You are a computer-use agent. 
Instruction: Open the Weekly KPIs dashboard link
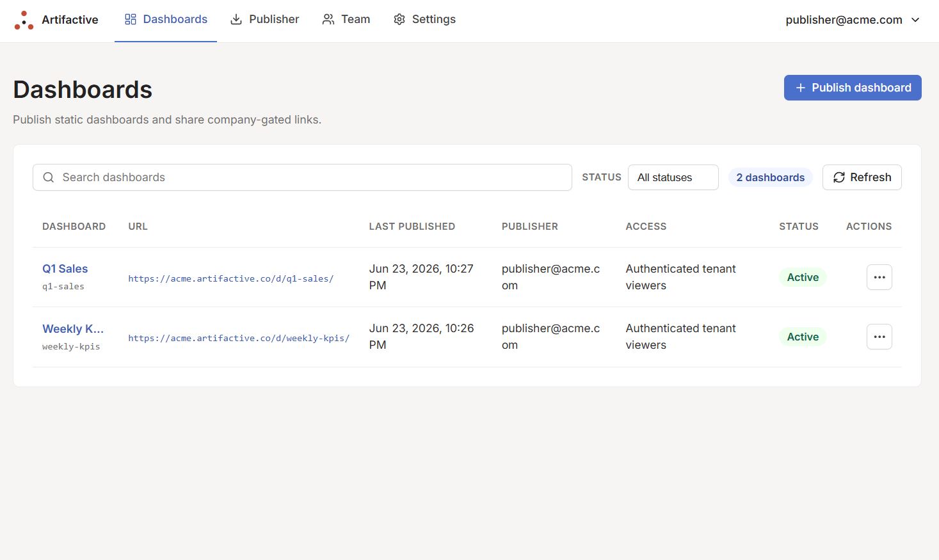coord(73,329)
